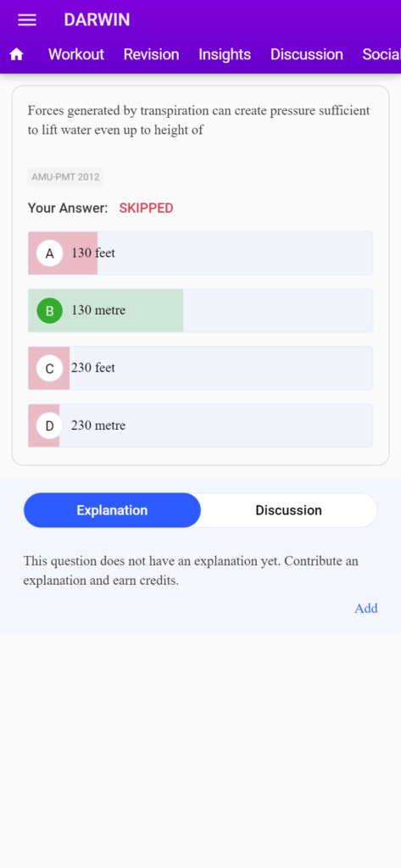Select the 230 metre answer bar
This screenshot has width=401, height=868.
(200, 426)
